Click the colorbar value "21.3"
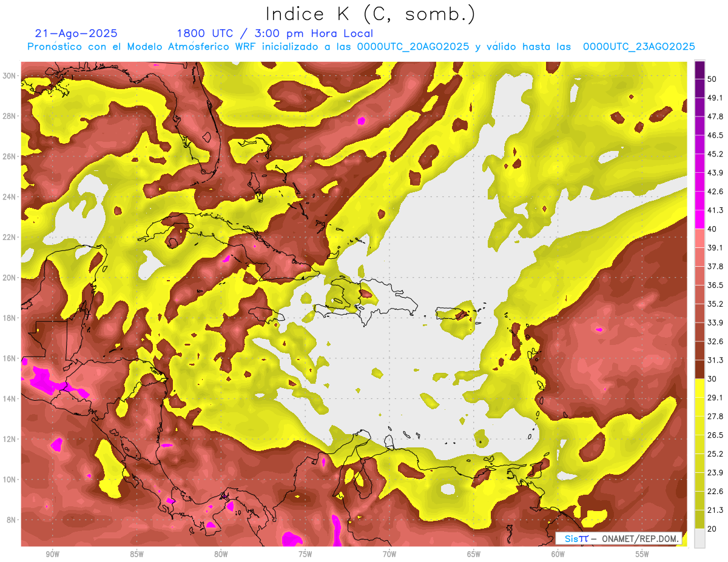The width and height of the screenshot is (728, 562). pos(715,510)
